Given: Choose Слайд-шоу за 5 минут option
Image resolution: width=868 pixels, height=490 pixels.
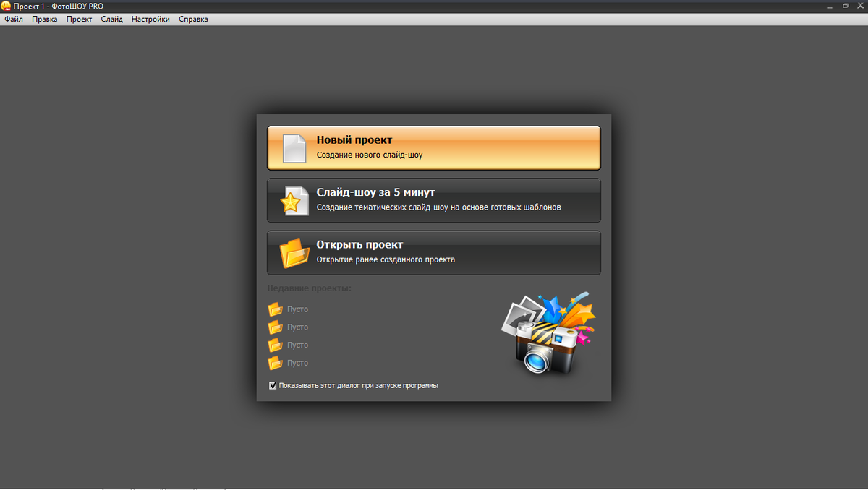Looking at the screenshot, I should coord(434,200).
